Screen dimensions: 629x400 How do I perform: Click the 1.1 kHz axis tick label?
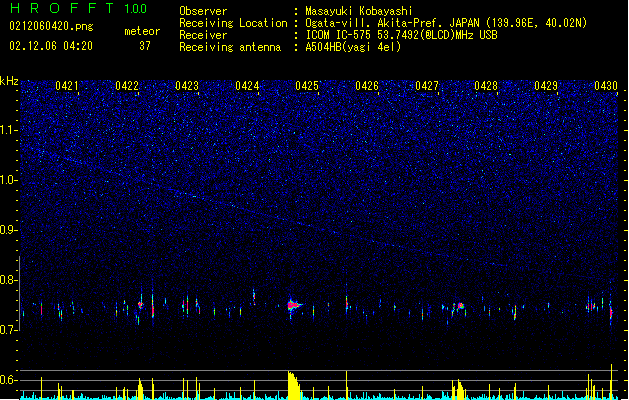[x=9, y=130]
